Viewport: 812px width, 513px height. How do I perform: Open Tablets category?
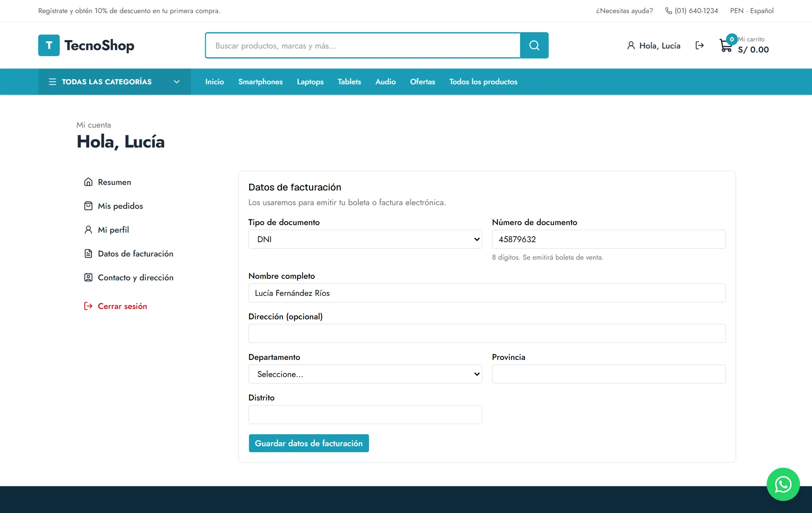[x=349, y=82]
